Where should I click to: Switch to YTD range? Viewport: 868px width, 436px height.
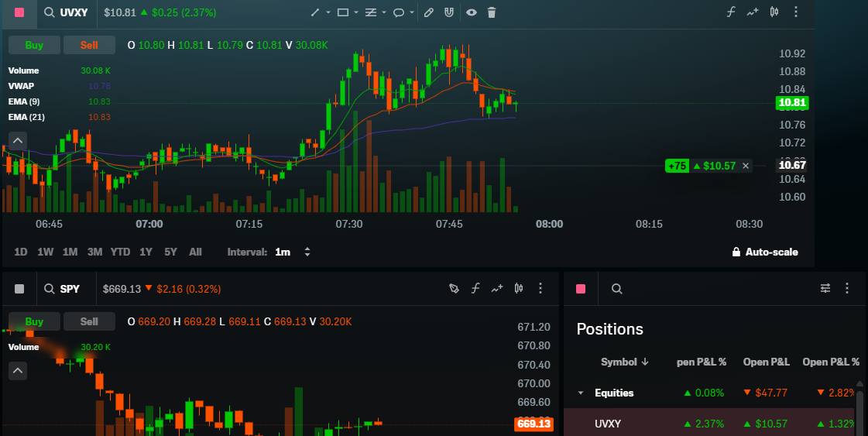point(120,252)
